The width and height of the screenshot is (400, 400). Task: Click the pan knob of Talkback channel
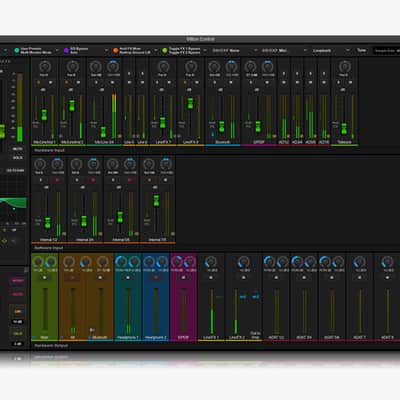344,66
